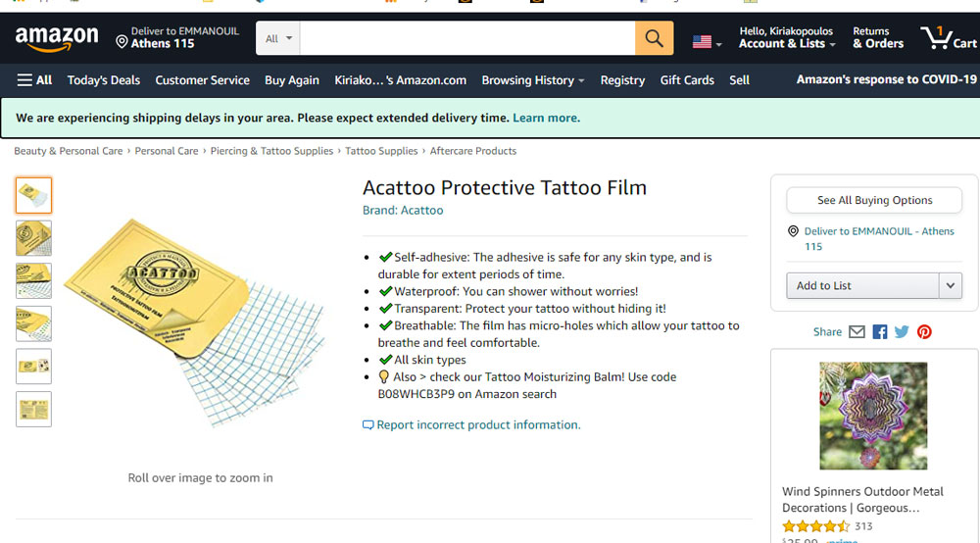The height and width of the screenshot is (543, 980).
Task: Open the Brand: Acattoo link
Action: [403, 210]
